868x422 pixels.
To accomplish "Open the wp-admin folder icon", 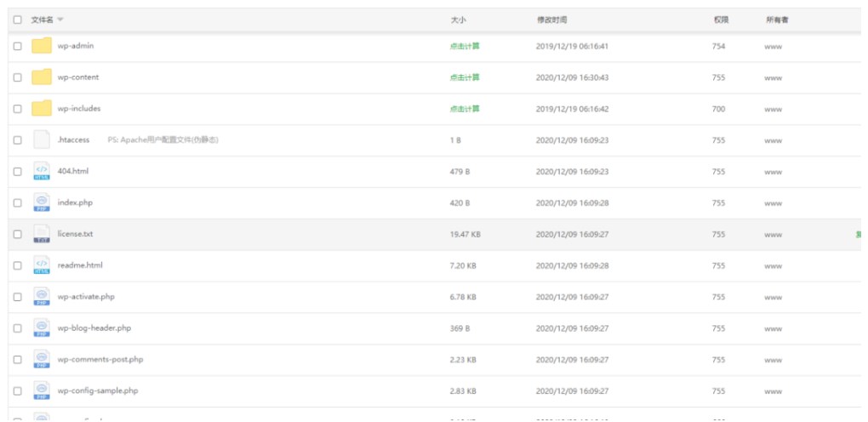I will [x=41, y=46].
